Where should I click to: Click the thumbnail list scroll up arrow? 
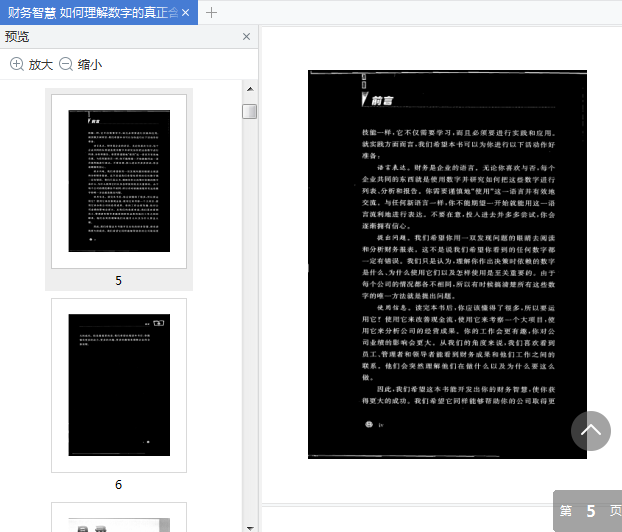[x=250, y=89]
